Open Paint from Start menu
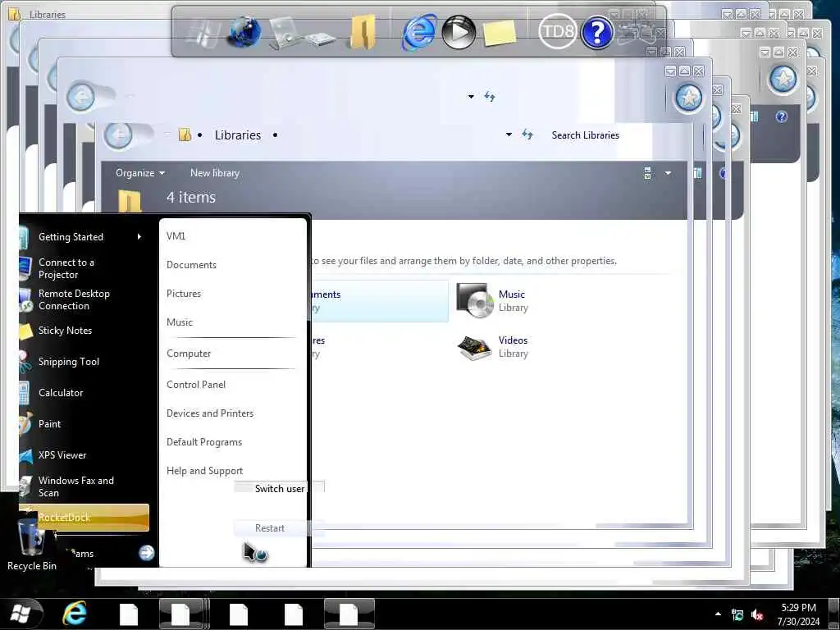The width and height of the screenshot is (840, 630). coord(85,424)
